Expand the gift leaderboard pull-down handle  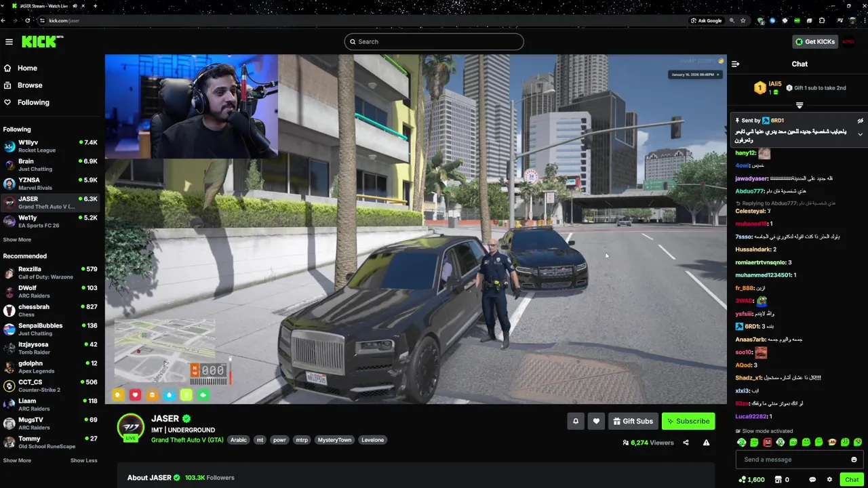point(800,105)
